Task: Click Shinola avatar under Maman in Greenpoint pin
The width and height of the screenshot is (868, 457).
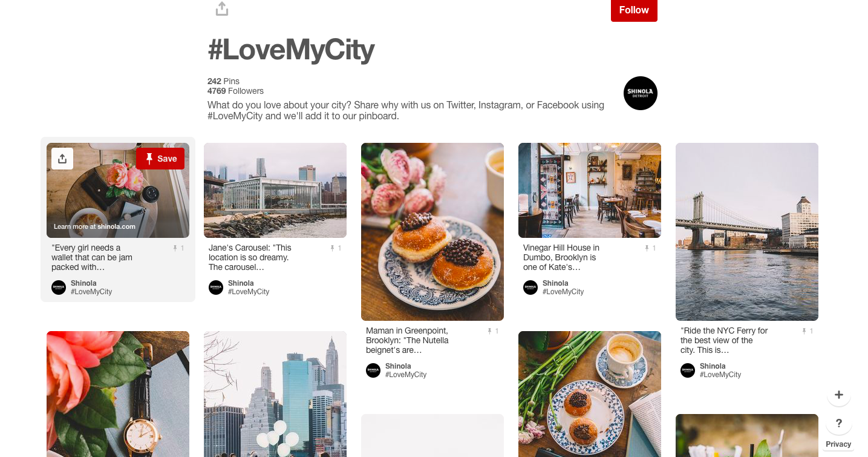Action: coord(373,370)
